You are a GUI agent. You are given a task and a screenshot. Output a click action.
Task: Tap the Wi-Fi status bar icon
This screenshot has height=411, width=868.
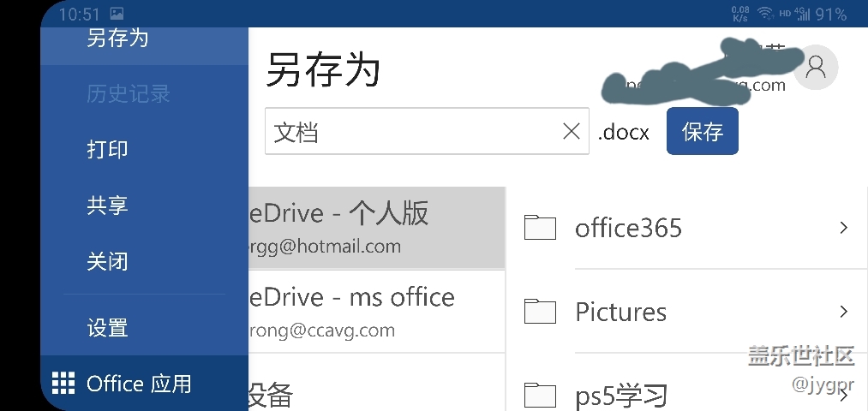point(763,14)
